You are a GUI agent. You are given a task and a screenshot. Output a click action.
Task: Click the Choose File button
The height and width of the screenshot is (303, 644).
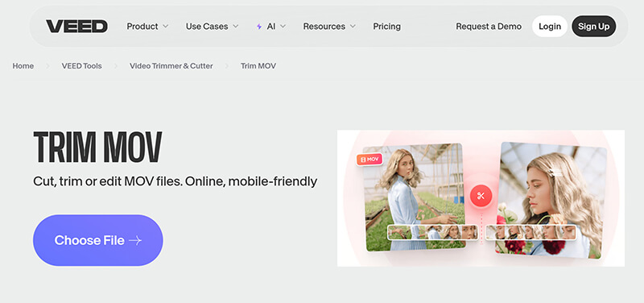click(97, 240)
